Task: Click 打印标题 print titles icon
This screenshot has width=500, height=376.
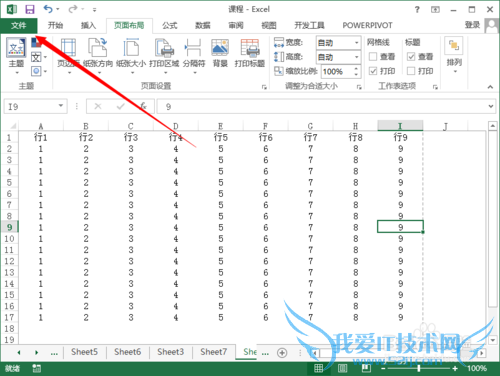Action: coord(250,47)
